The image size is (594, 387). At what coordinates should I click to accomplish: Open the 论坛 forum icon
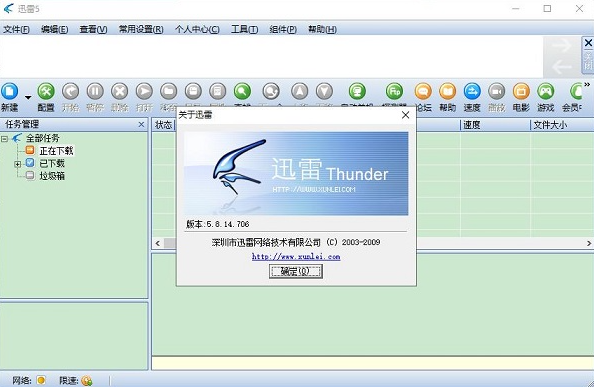[x=423, y=92]
